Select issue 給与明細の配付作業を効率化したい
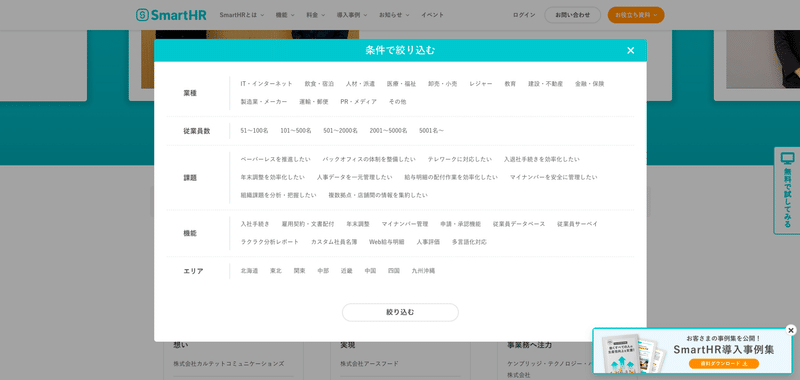The image size is (800, 380). click(x=451, y=177)
